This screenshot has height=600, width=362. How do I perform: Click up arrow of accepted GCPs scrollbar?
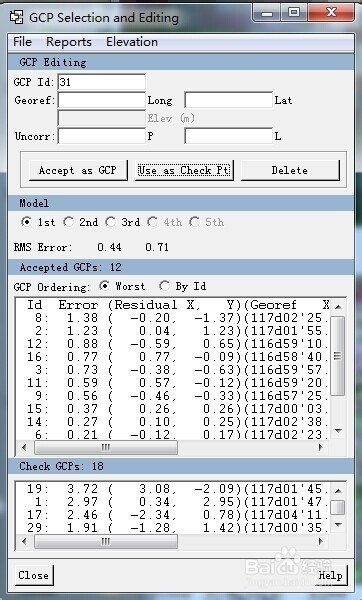(x=338, y=307)
